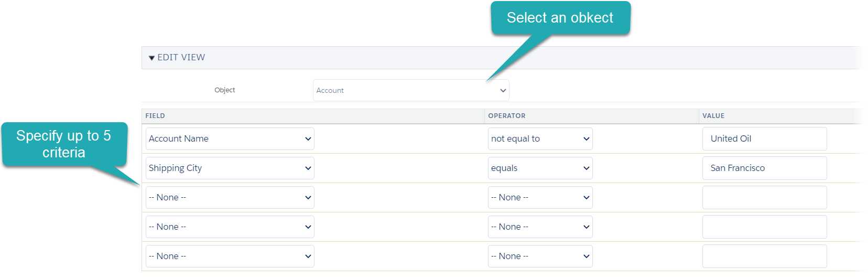Viewport: 868px width, 278px height.
Task: Open the fifth row operator dropdown
Action: [x=540, y=256]
